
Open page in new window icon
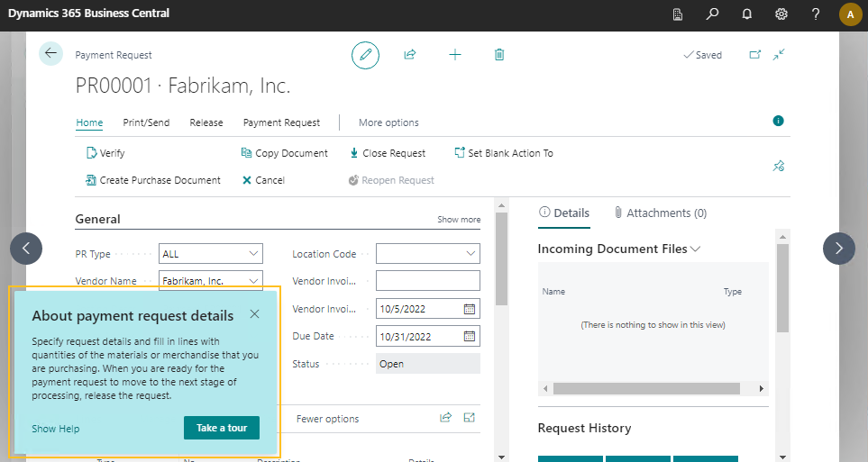755,55
